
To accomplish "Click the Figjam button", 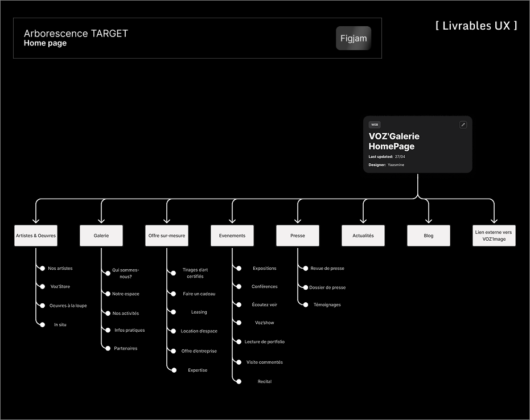I will point(354,38).
